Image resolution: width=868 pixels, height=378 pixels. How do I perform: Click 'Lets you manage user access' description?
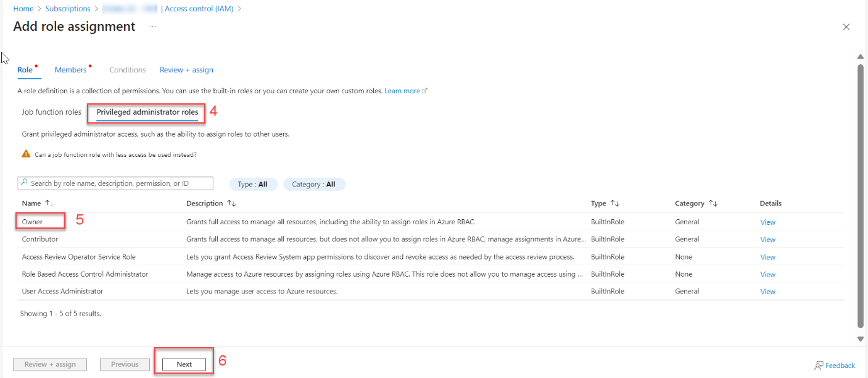click(x=262, y=291)
